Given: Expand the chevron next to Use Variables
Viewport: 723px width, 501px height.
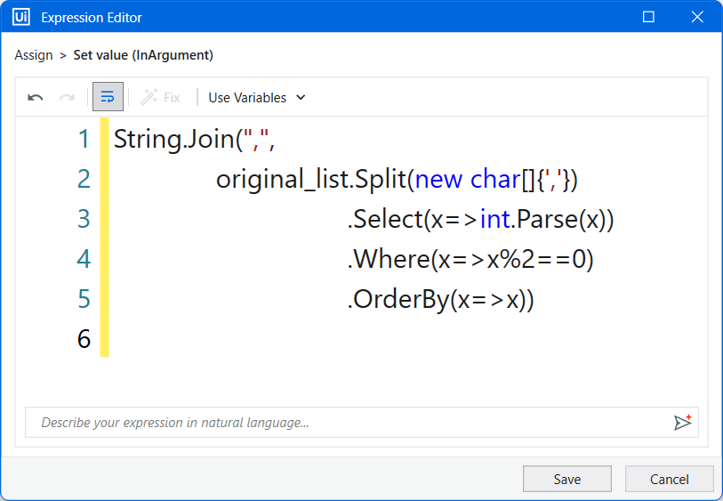Looking at the screenshot, I should (x=301, y=98).
